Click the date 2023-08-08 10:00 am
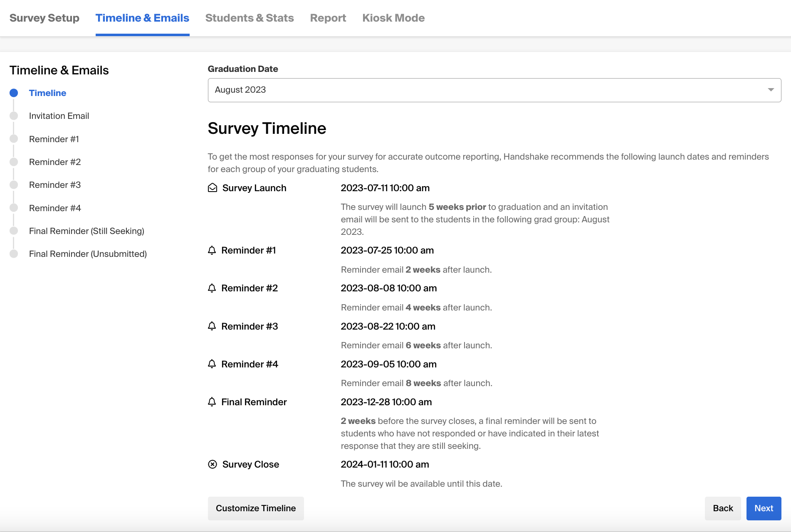The height and width of the screenshot is (532, 791). (389, 288)
